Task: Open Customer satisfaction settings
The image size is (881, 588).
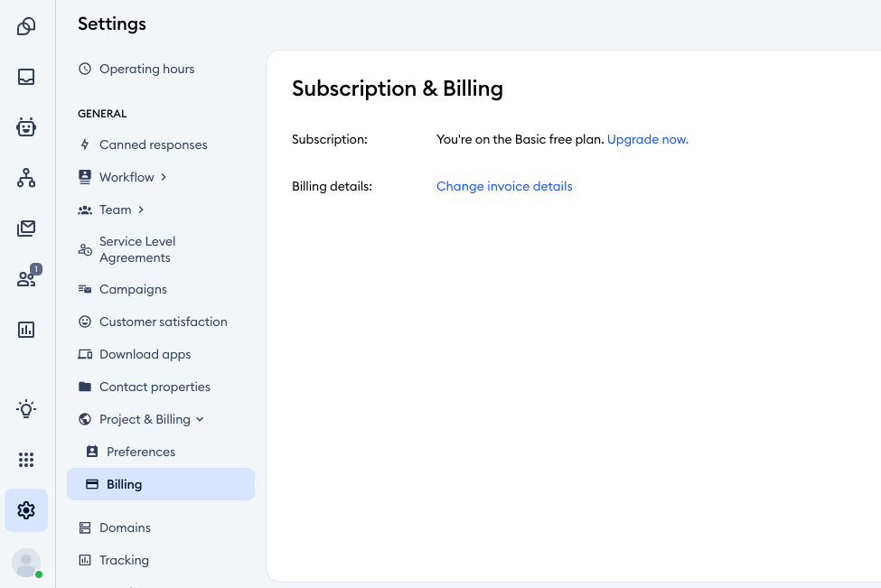Action: click(x=163, y=322)
